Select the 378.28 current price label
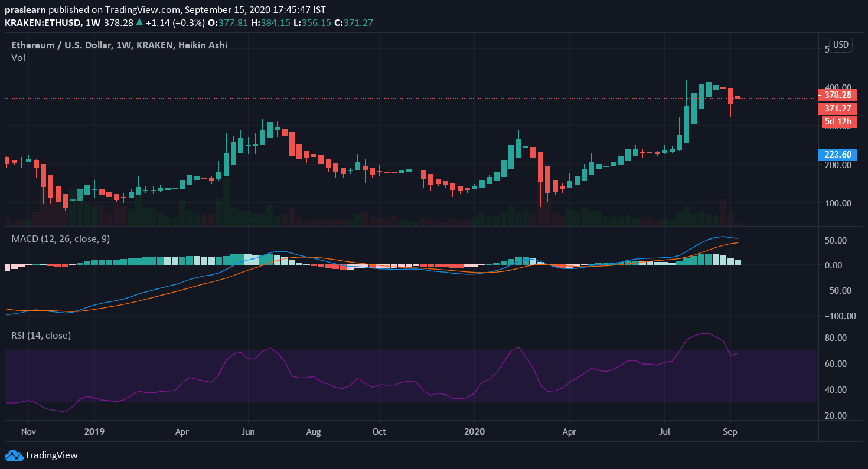 click(x=837, y=95)
